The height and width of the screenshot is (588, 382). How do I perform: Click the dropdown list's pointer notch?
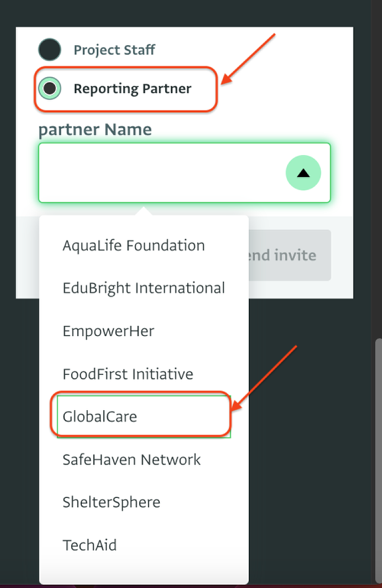[144, 211]
